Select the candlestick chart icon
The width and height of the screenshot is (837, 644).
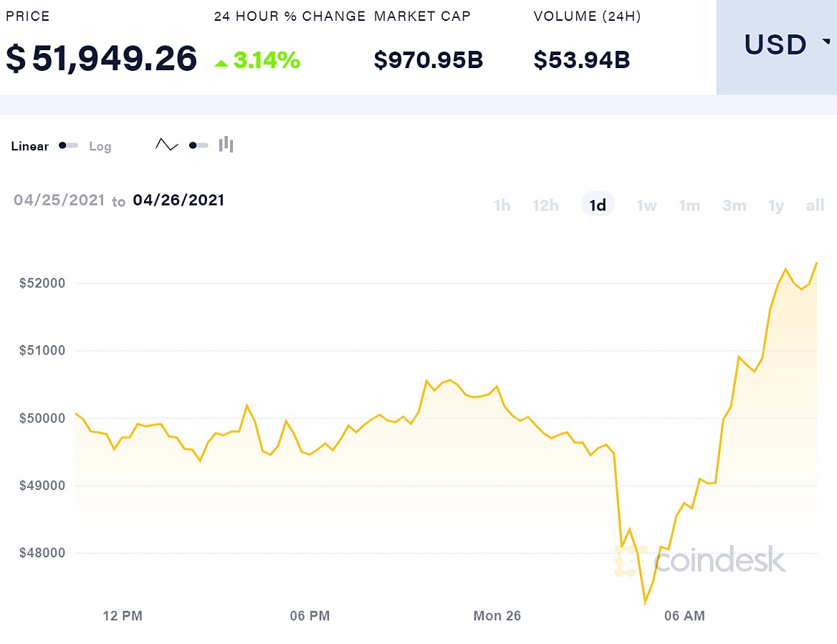point(226,145)
